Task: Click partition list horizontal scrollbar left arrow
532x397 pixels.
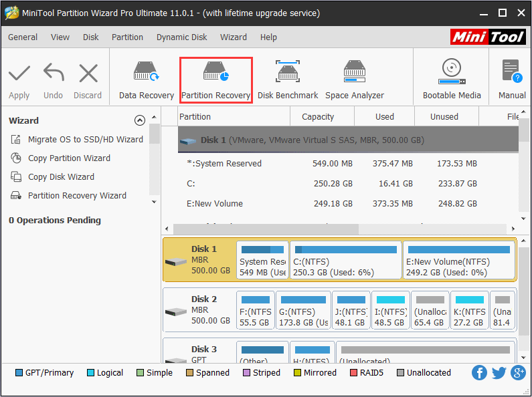Action: pos(167,229)
